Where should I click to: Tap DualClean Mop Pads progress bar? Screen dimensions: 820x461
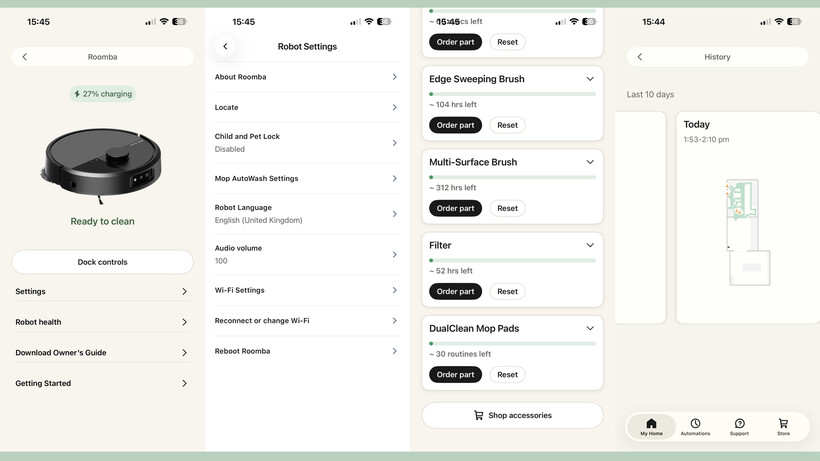click(512, 343)
